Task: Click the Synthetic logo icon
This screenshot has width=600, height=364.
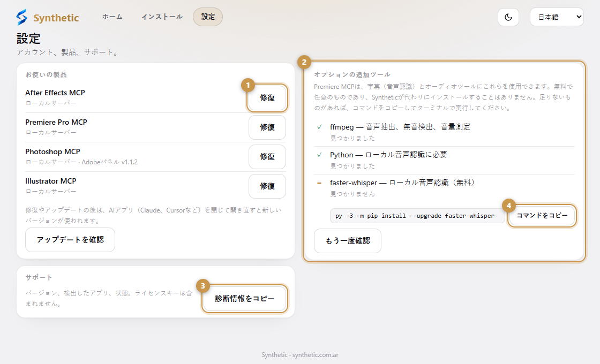Action: tap(22, 17)
